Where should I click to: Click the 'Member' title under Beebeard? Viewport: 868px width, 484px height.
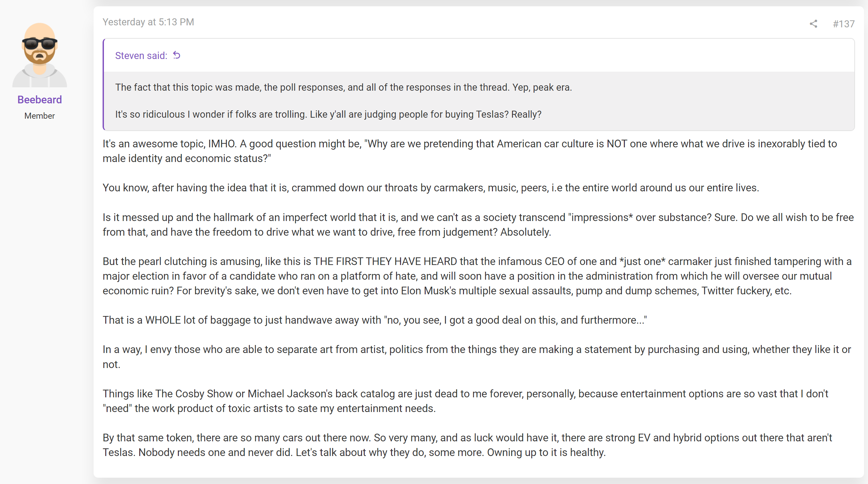pyautogui.click(x=39, y=116)
